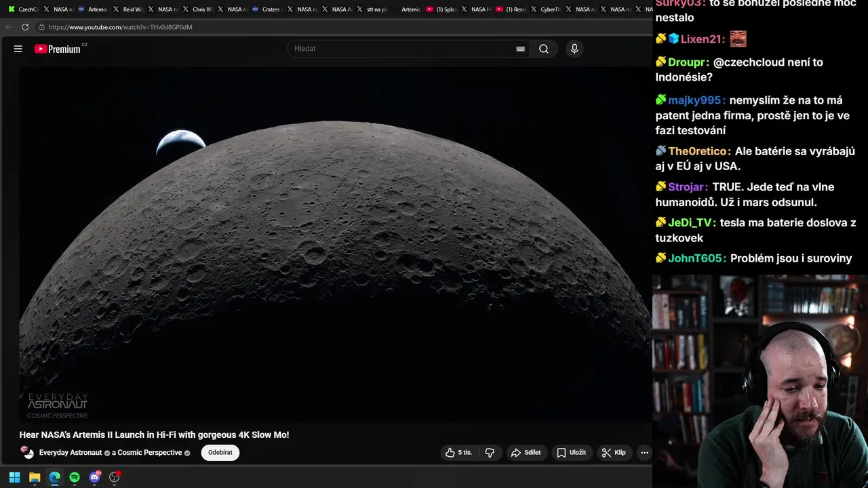Image resolution: width=868 pixels, height=488 pixels.
Task: Start voice search with microphone icon
Action: point(574,49)
